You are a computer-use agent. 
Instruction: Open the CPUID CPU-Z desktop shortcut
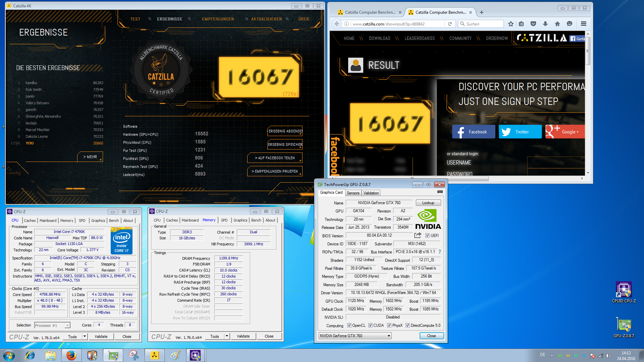coord(624,292)
